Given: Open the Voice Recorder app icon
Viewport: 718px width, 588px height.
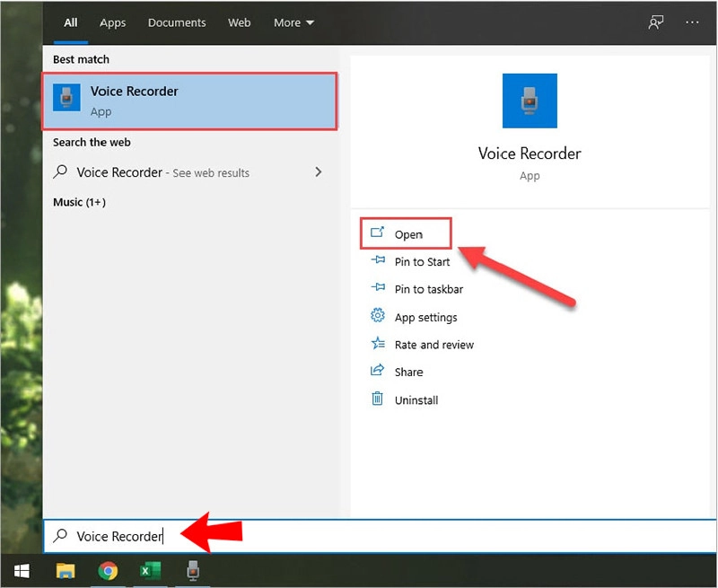Looking at the screenshot, I should coord(530,101).
